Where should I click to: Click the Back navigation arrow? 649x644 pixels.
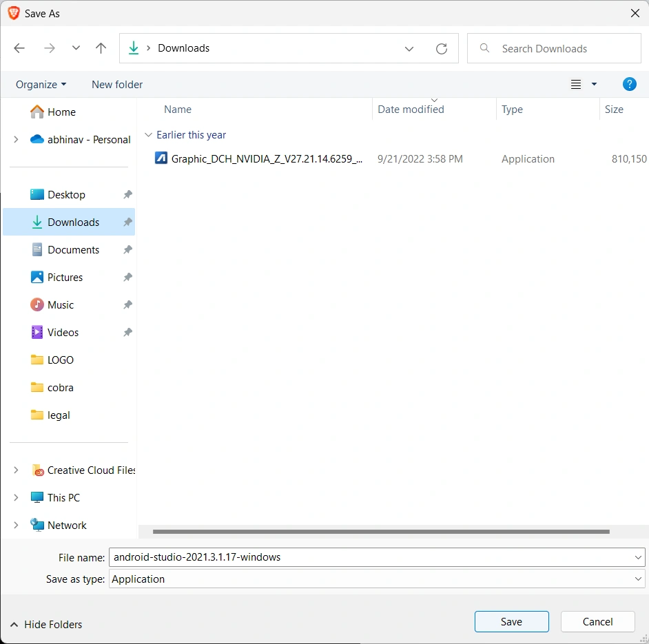(x=19, y=48)
